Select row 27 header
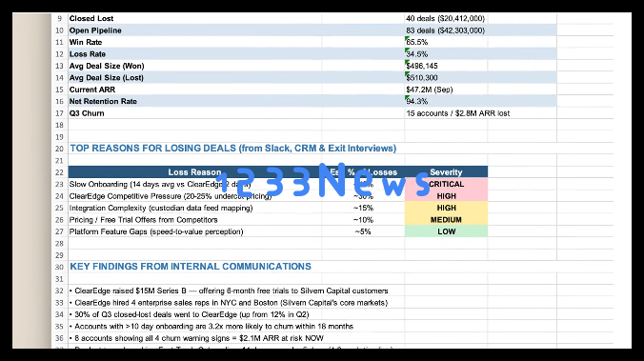The height and width of the screenshot is (361, 644). [60, 231]
